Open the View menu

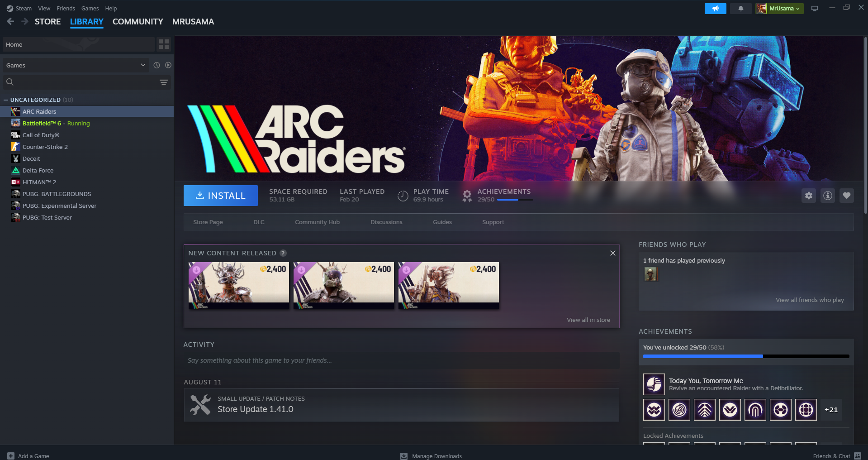44,8
